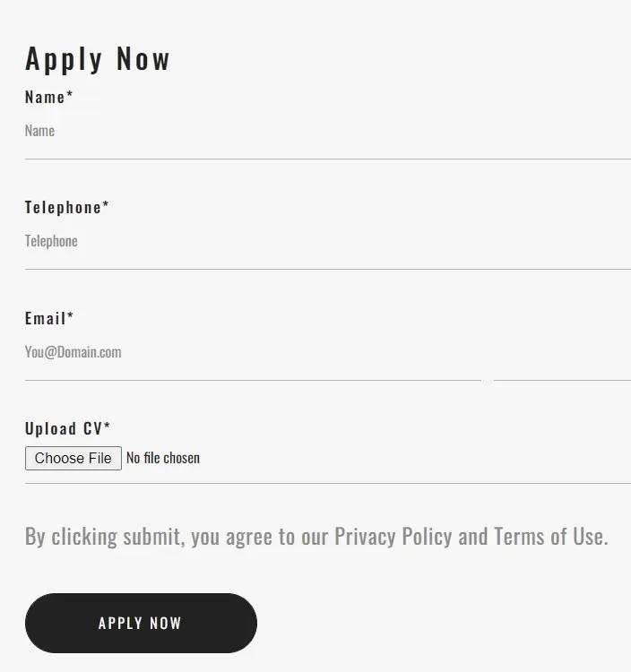Click the asterisk beside the Name label
This screenshot has height=672, width=631.
pyautogui.click(x=70, y=94)
